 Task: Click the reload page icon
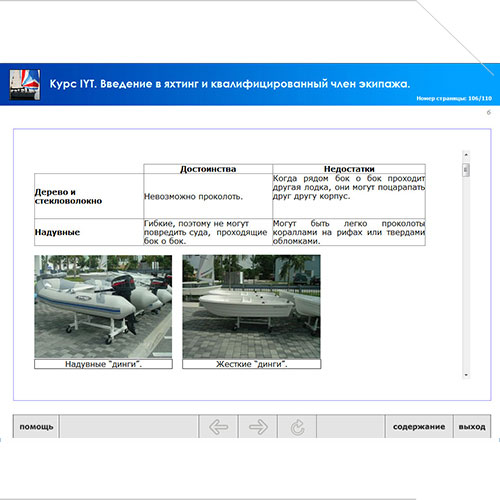click(x=297, y=427)
